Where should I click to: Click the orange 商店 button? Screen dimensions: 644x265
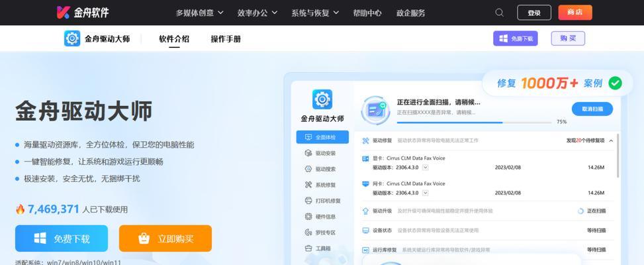pos(575,13)
